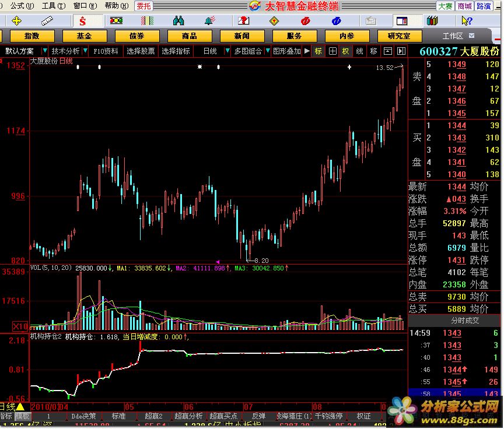This screenshot has width=504, height=429.
Task: Expand the 日线 period dropdown arrow
Action: pos(228,51)
